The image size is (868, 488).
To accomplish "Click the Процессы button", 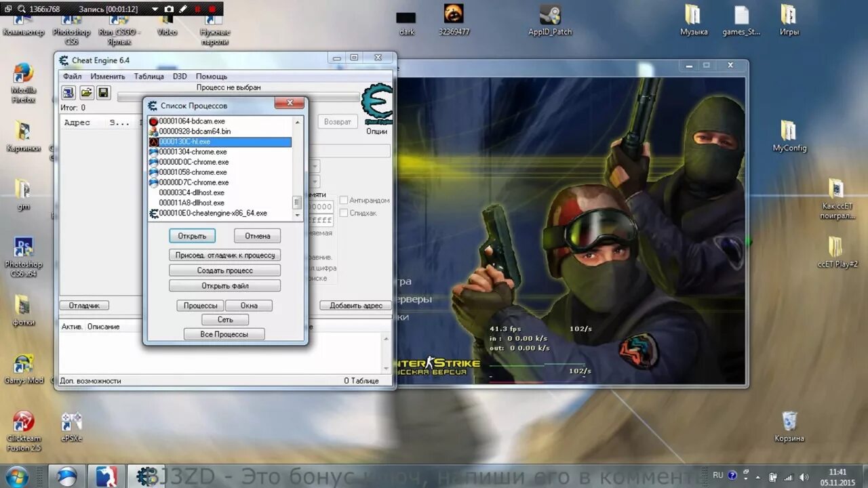I will (x=201, y=306).
